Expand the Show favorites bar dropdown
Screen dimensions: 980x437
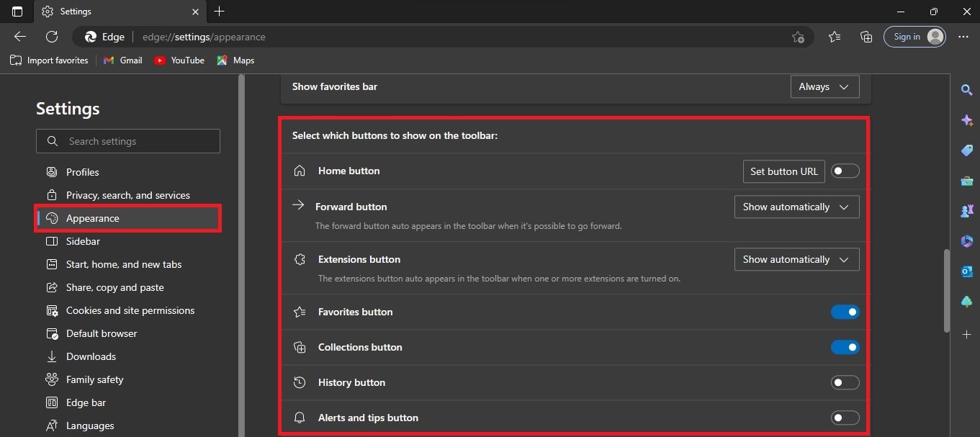(824, 87)
